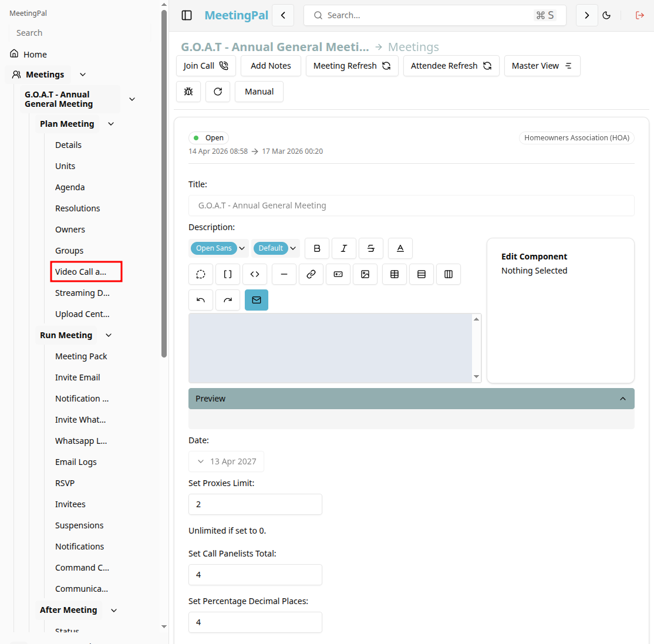The height and width of the screenshot is (644, 654).
Task: Insert code block icon
Action: [x=255, y=274]
